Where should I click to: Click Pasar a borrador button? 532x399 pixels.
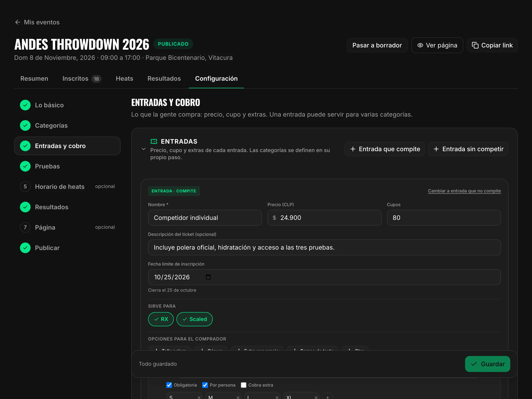[377, 45]
